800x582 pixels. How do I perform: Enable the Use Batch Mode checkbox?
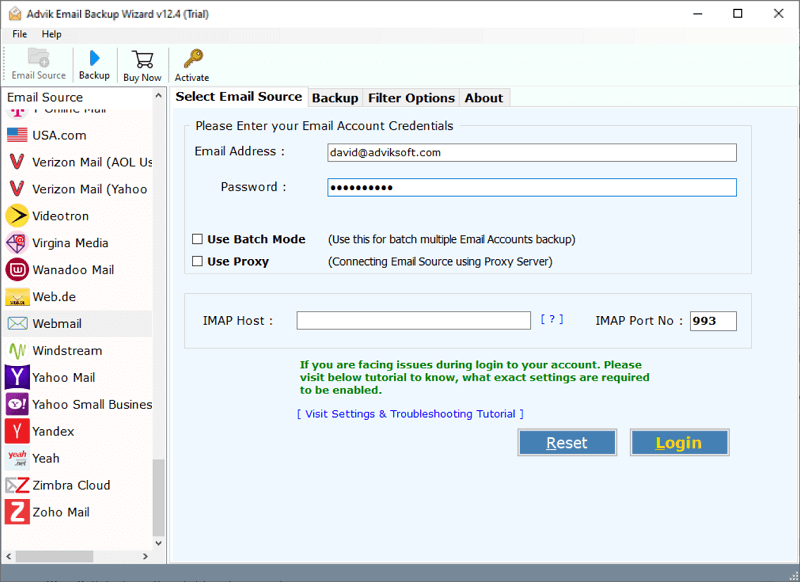tap(197, 239)
